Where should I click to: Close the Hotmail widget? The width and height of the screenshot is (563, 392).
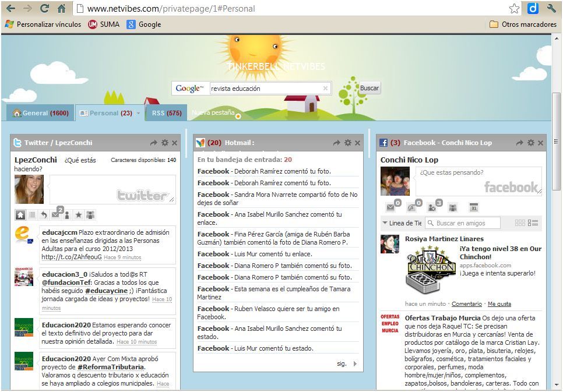[x=358, y=143]
